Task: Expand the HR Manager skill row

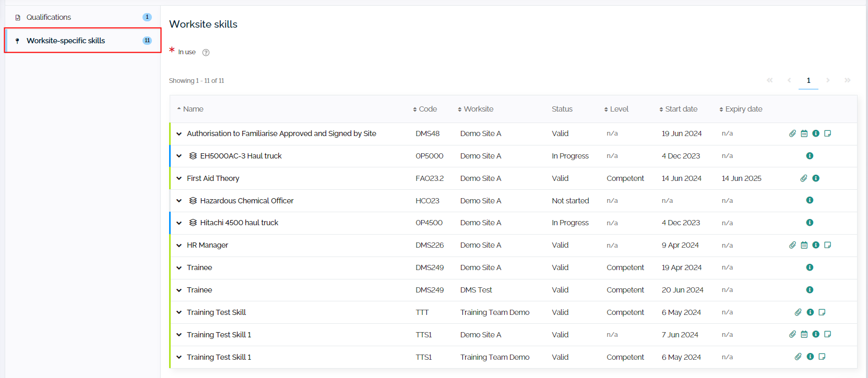Action: pyautogui.click(x=179, y=246)
